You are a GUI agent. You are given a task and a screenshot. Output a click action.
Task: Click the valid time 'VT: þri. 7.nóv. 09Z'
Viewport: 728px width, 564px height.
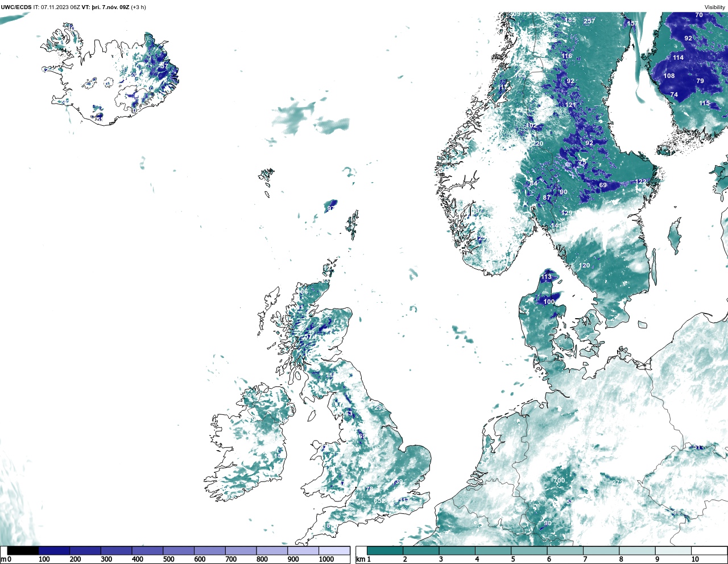pos(106,7)
